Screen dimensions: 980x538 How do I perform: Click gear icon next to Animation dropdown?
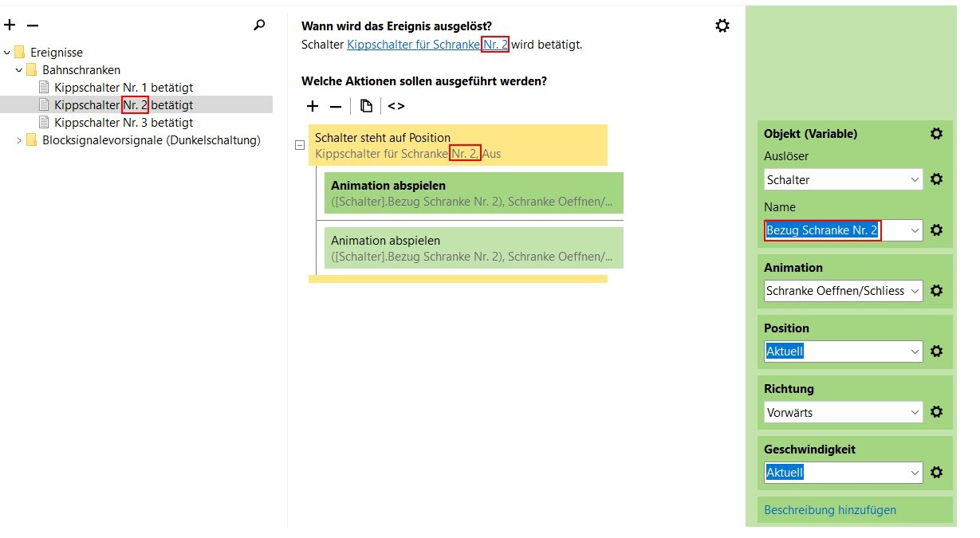[937, 291]
